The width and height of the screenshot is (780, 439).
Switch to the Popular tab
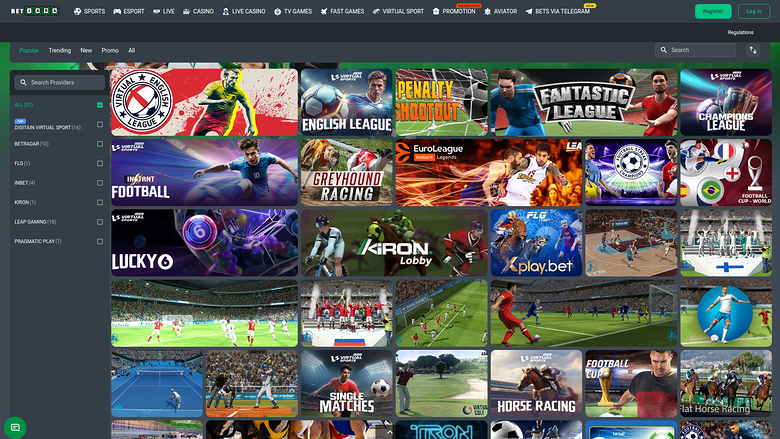coord(29,50)
